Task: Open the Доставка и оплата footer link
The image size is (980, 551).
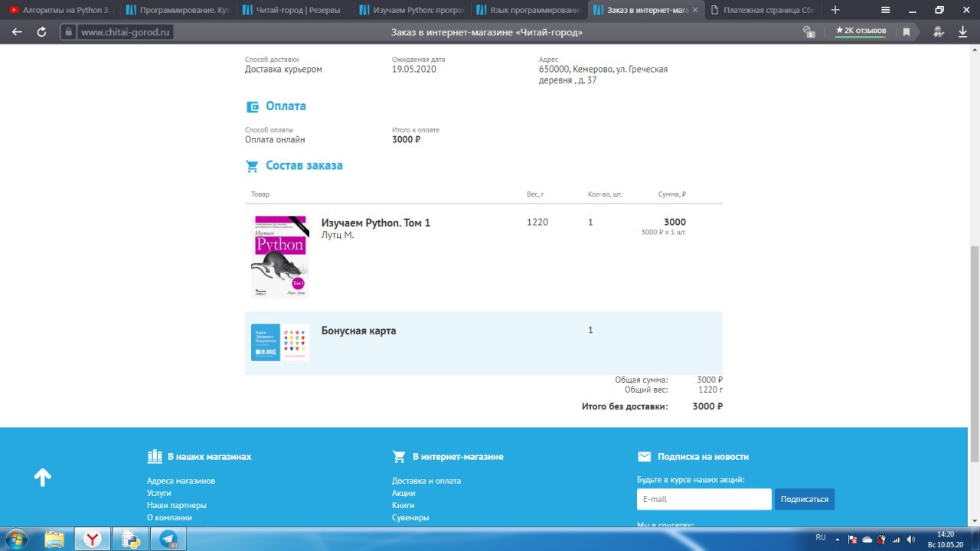Action: pyautogui.click(x=426, y=481)
